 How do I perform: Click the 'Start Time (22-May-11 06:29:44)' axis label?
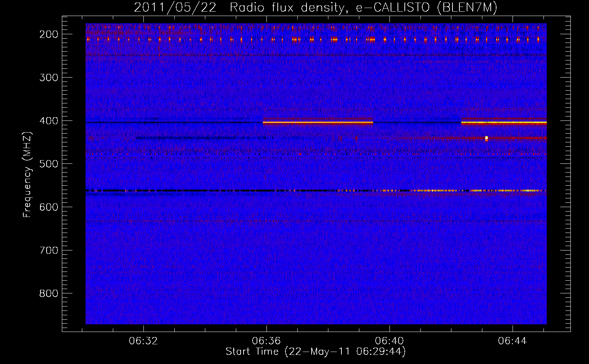[x=316, y=352]
